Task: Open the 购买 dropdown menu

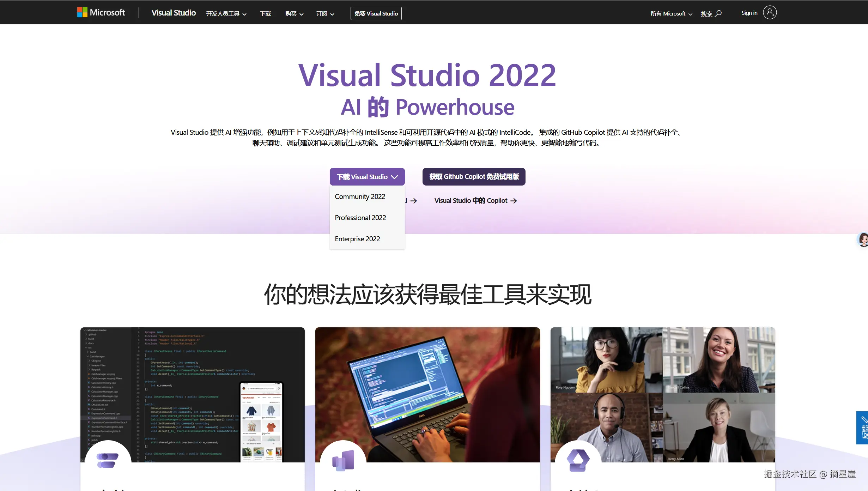Action: coord(293,13)
